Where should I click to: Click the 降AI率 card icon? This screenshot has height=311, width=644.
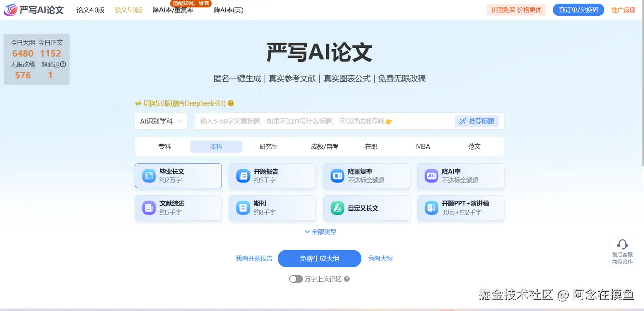[431, 176]
